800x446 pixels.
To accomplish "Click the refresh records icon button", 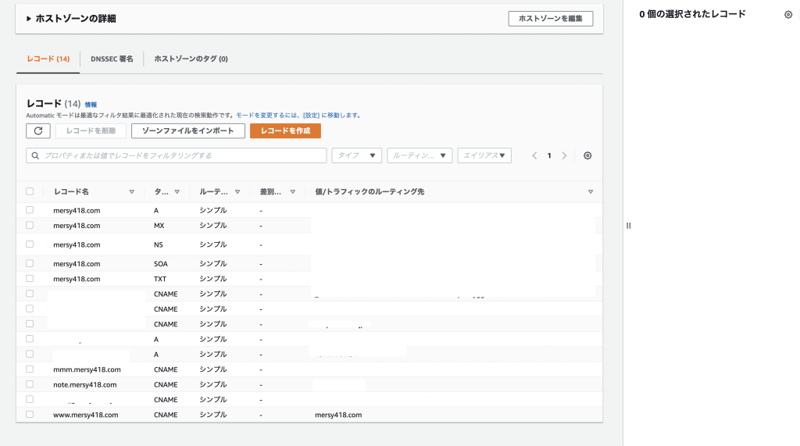I will [38, 131].
